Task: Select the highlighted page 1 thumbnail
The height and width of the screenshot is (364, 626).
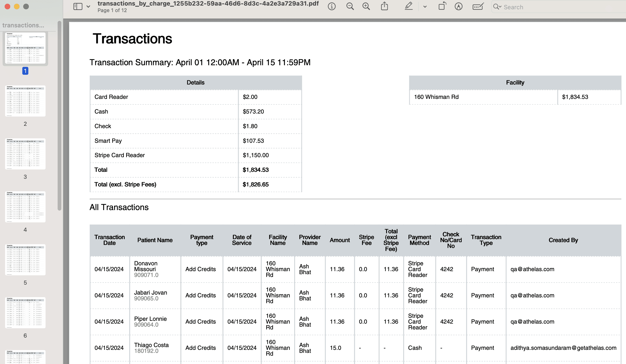Action: pos(25,48)
